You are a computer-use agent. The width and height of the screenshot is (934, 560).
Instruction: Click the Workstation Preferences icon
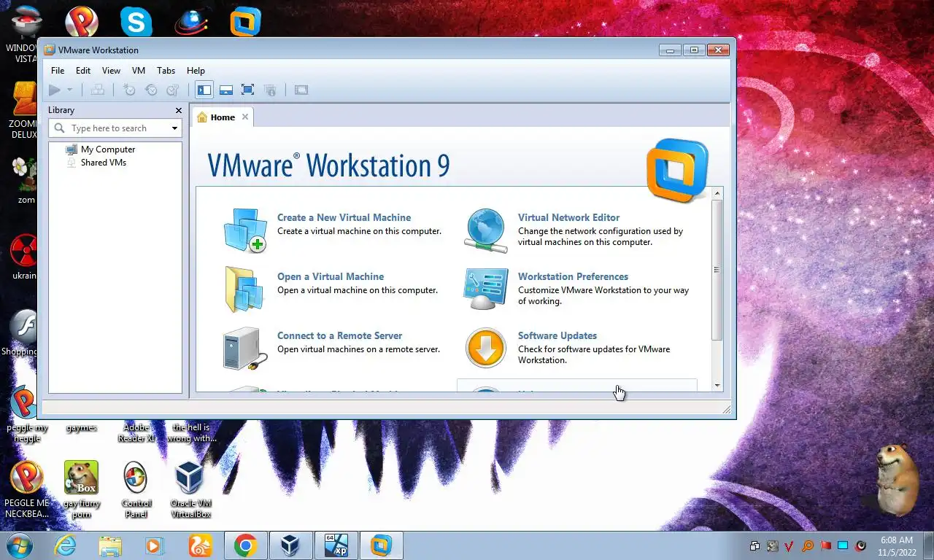(485, 289)
